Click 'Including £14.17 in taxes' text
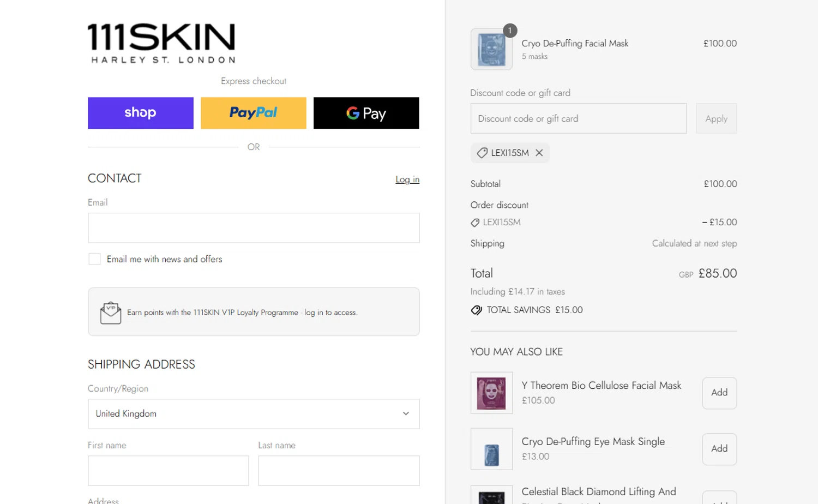This screenshot has height=504, width=818. click(x=518, y=292)
